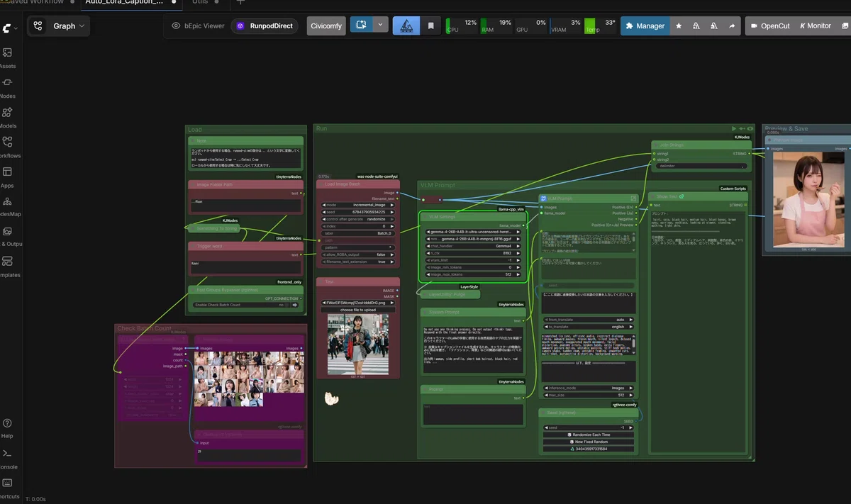The height and width of the screenshot is (504, 851).
Task: Click the play icon in the Run group header
Action: point(734,128)
